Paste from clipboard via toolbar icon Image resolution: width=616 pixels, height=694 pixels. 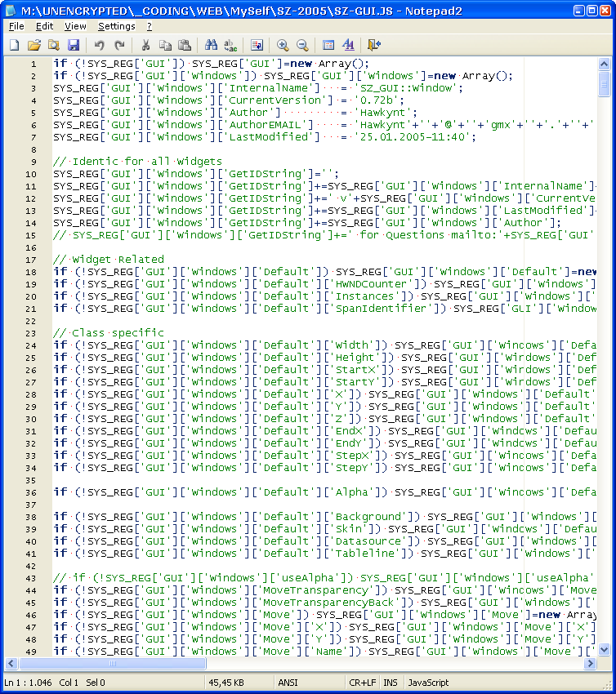pyautogui.click(x=184, y=45)
